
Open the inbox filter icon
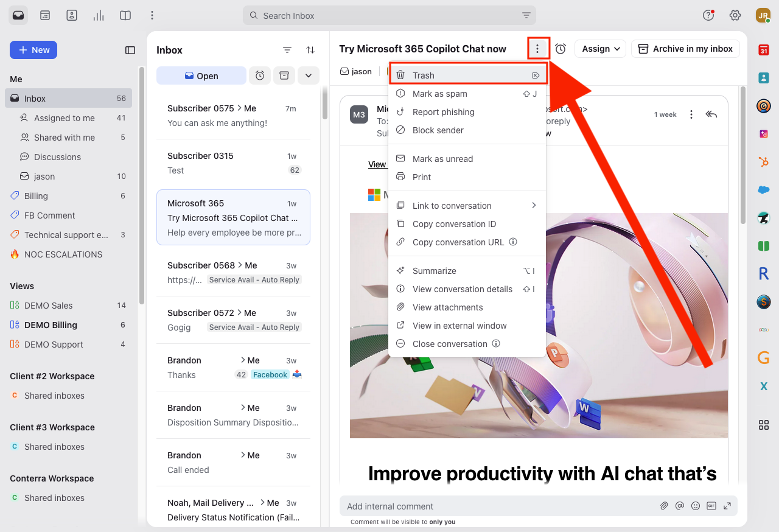[x=287, y=50]
